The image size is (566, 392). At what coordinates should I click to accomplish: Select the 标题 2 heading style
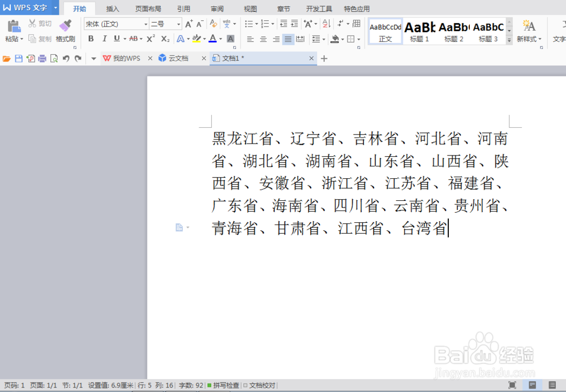point(454,31)
